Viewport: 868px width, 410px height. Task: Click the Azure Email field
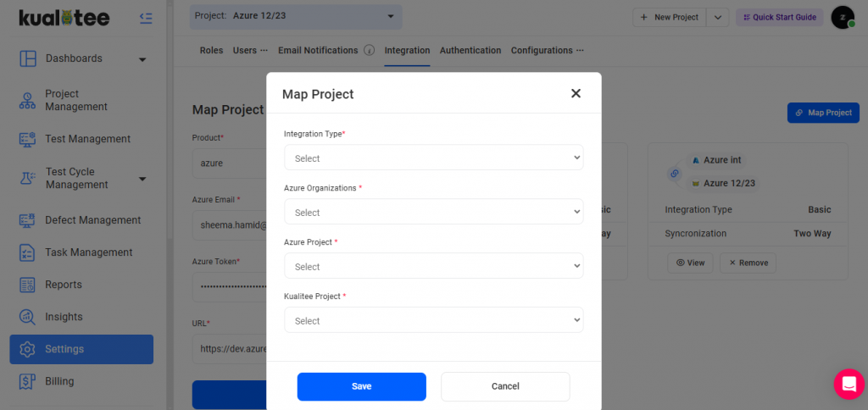point(229,225)
